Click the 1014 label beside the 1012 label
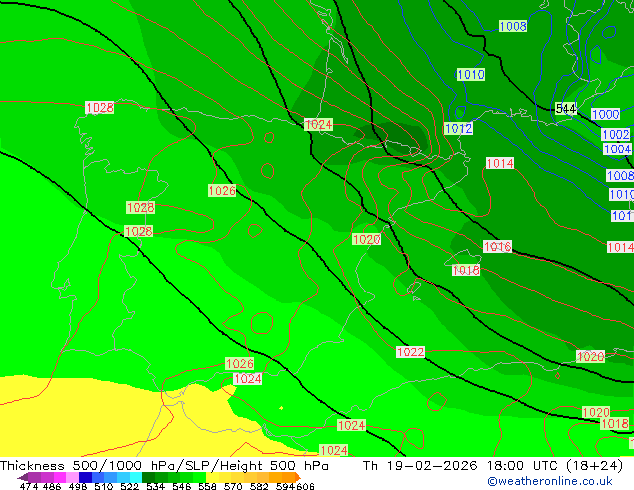 pyautogui.click(x=500, y=163)
